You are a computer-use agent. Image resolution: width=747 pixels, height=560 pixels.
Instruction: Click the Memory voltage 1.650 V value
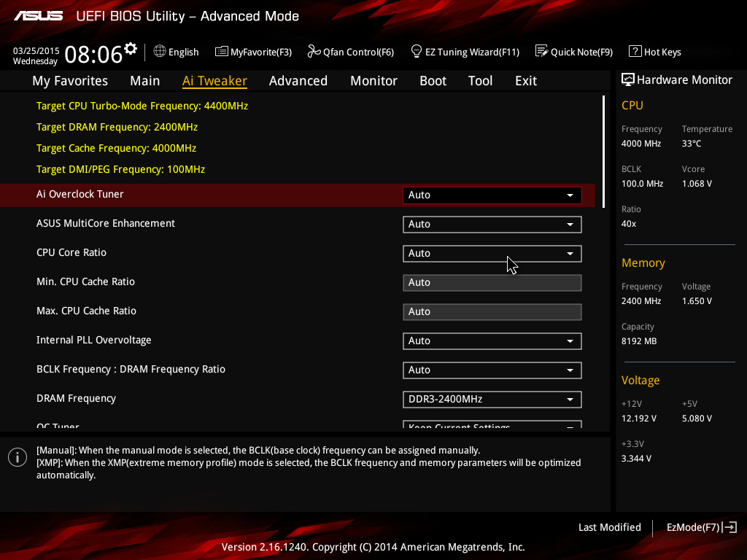pyautogui.click(x=697, y=301)
